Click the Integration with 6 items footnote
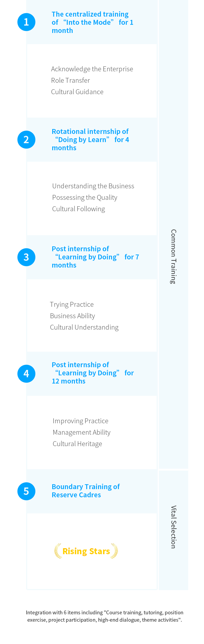Viewport: 204px width, 644px height. pyautogui.click(x=105, y=616)
